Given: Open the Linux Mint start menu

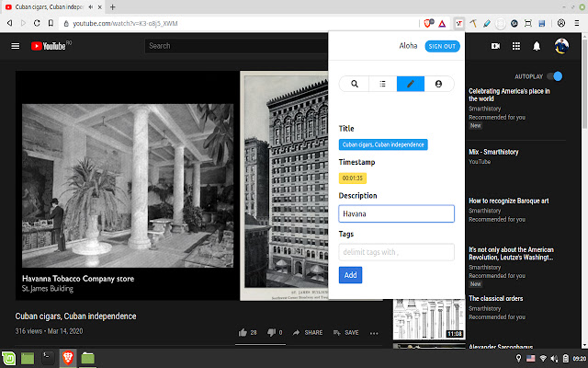Looking at the screenshot, I should 8,358.
